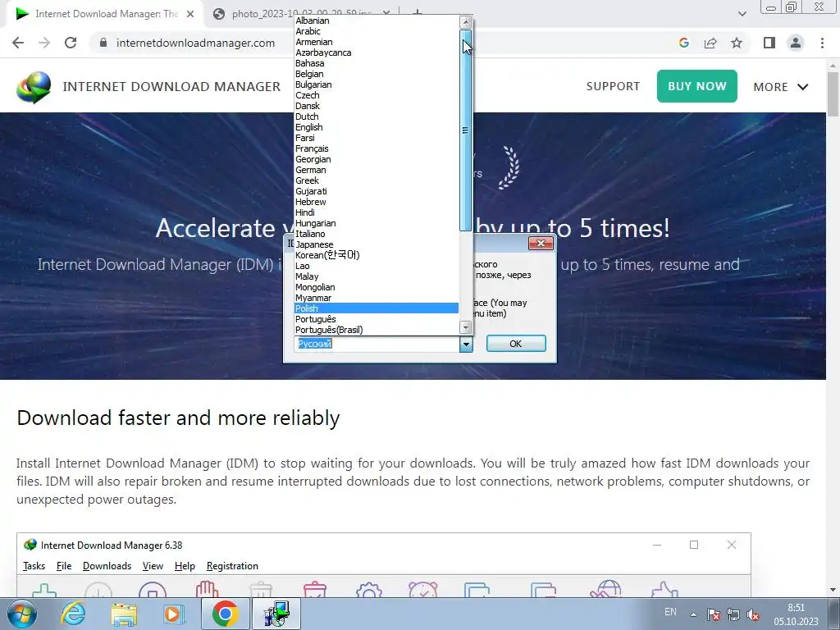The image size is (840, 630).
Task: Switch to IDM installer taskbar icon
Action: 277,614
